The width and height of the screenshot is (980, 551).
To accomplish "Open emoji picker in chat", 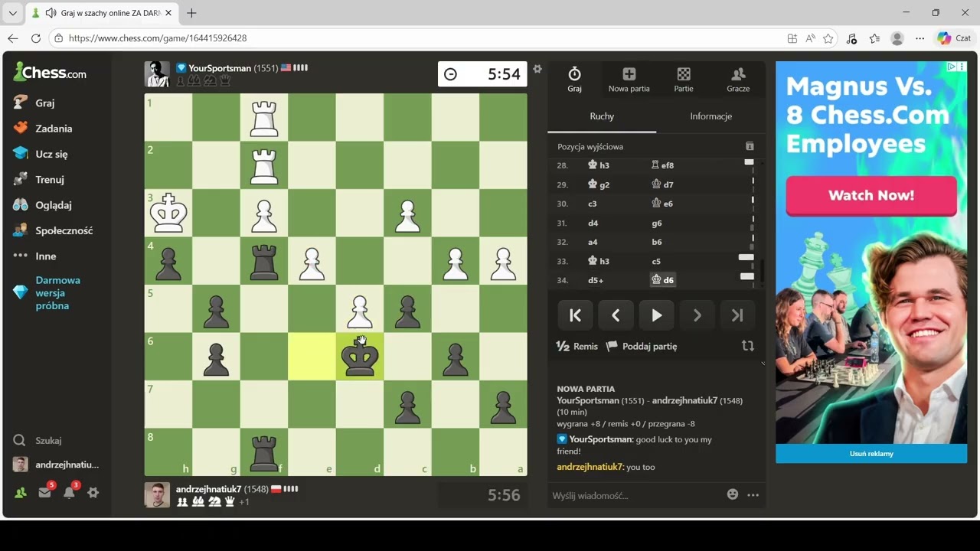I will [733, 494].
